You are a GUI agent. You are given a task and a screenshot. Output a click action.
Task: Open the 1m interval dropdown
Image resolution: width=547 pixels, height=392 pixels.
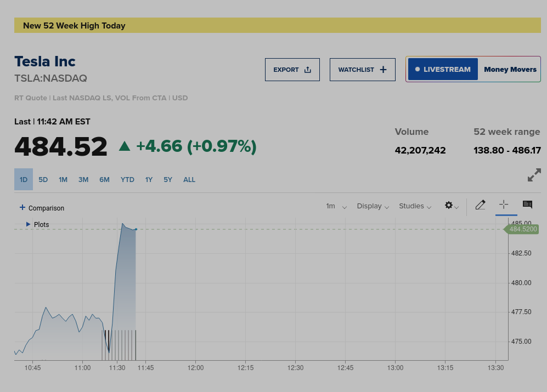point(336,206)
